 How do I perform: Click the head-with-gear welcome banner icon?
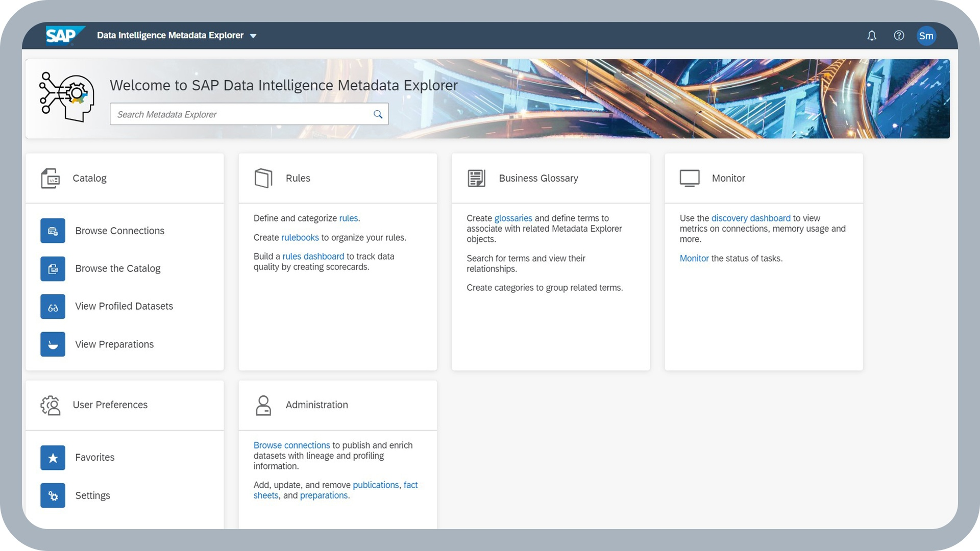click(x=67, y=97)
